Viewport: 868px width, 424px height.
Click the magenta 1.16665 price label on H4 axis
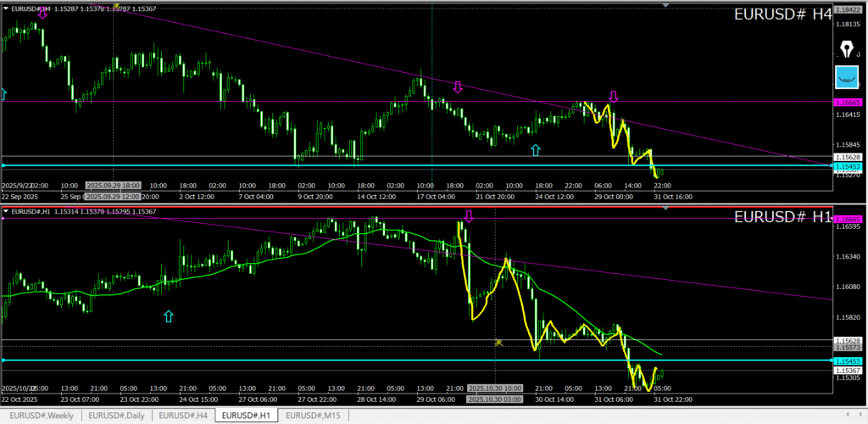(x=848, y=102)
